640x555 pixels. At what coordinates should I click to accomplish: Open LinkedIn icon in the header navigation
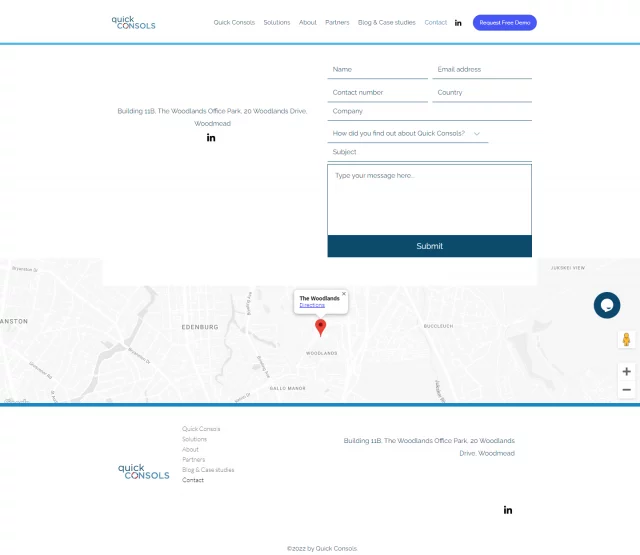[458, 23]
